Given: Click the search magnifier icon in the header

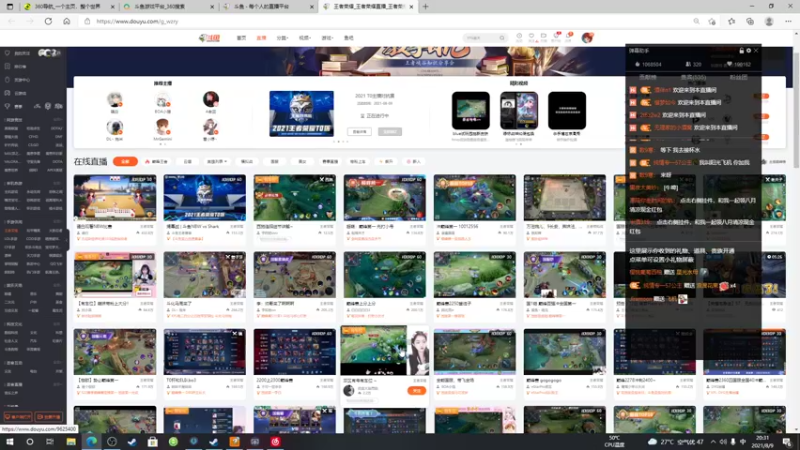Looking at the screenshot, I should click(502, 38).
